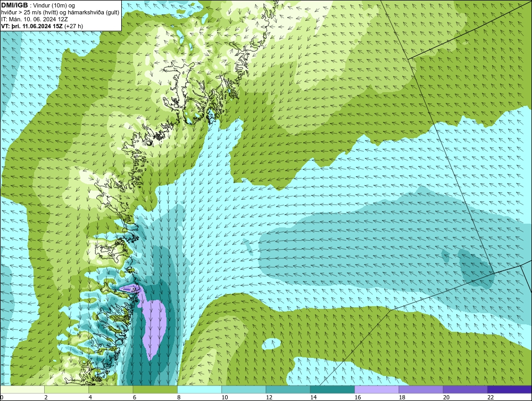Click the '2' label on the color scale

coord(46,397)
